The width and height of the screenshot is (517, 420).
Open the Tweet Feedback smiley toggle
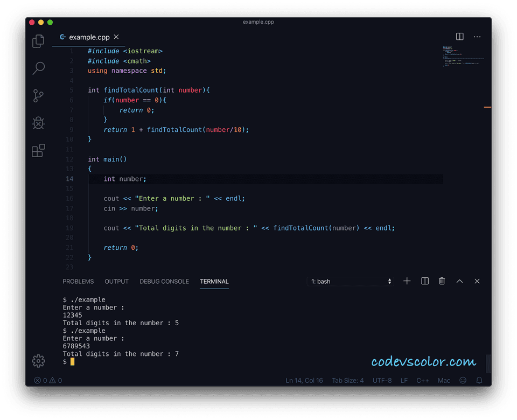[x=463, y=380]
